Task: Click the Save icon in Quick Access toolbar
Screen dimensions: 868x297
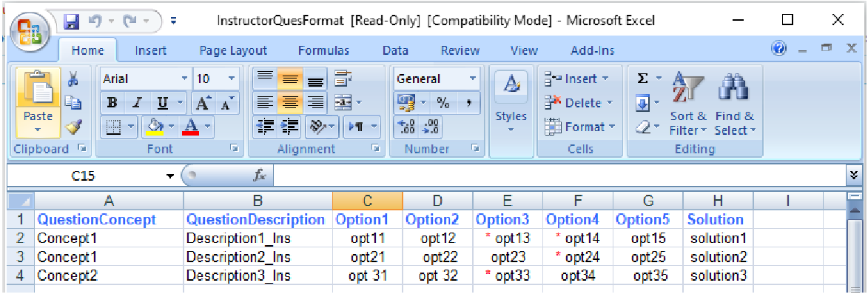Action: [72, 21]
